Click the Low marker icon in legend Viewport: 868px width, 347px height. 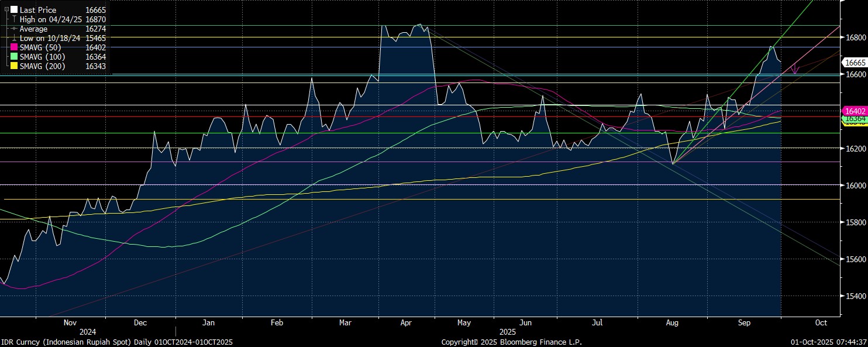(x=14, y=38)
